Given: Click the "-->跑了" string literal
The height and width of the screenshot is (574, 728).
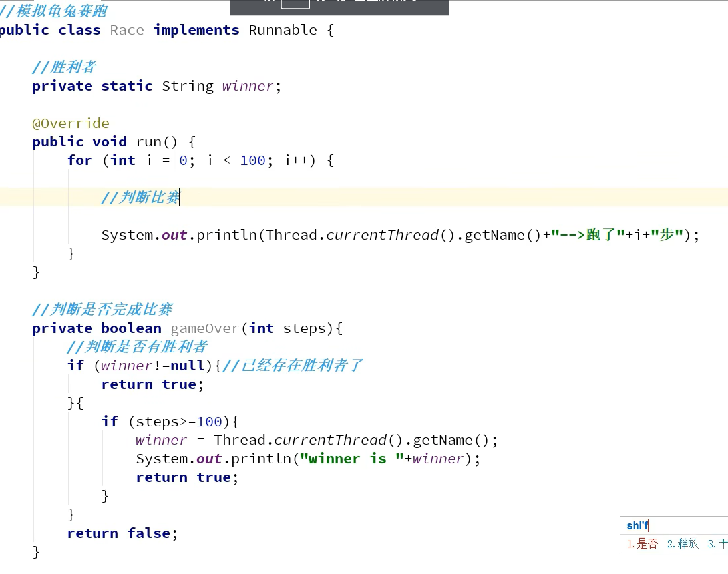Looking at the screenshot, I should [589, 234].
